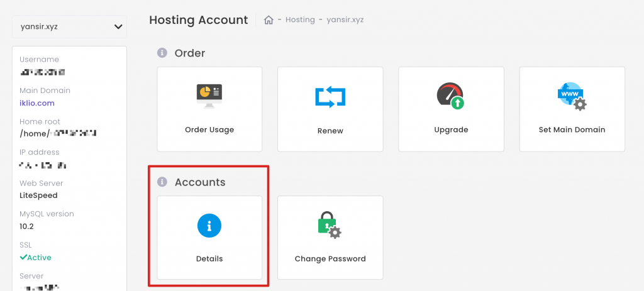The image size is (644, 291).
Task: Click the LiteSpeed web server value
Action: (x=38, y=195)
